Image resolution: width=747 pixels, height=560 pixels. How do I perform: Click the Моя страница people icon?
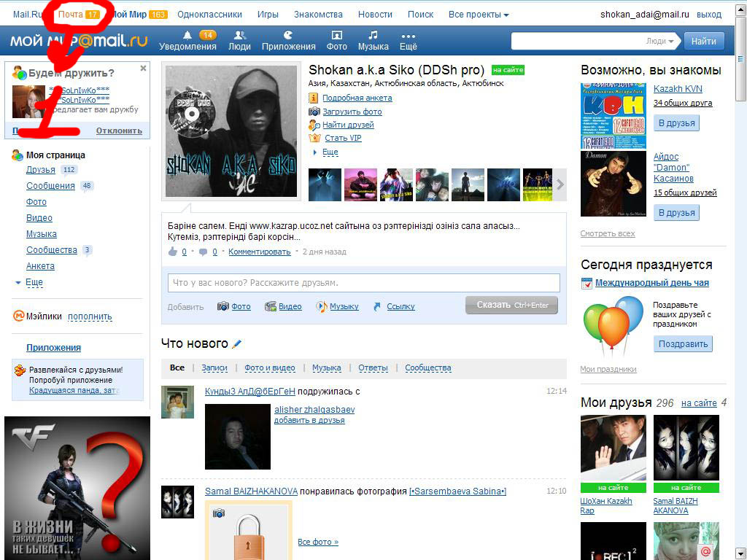18,155
